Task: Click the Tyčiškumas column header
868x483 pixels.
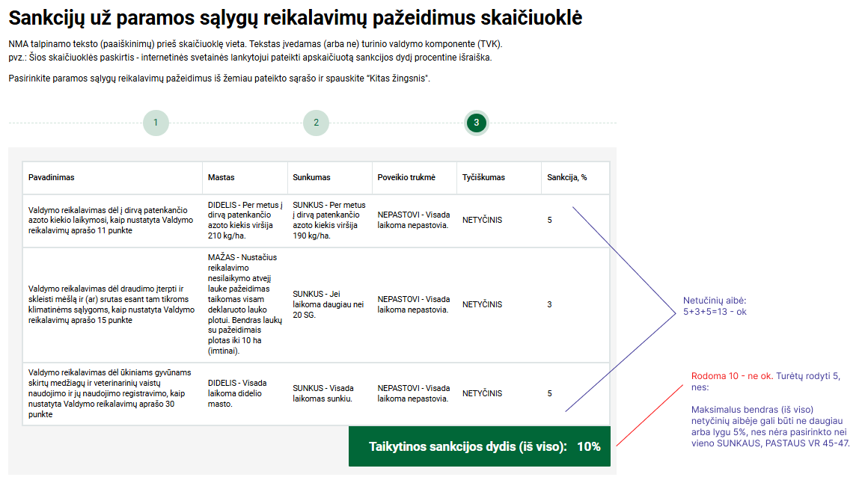Action: click(483, 178)
